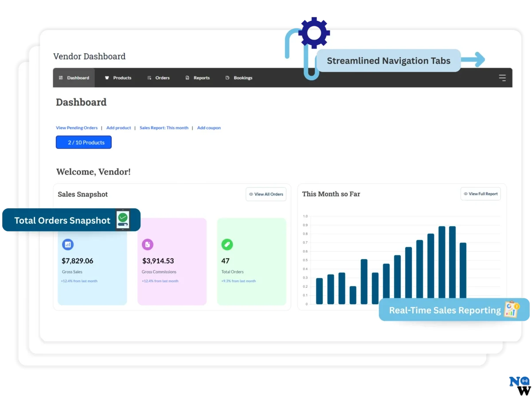Image resolution: width=532 pixels, height=399 pixels.
Task: Click the blue Gross Sales chart icon
Action: [68, 244]
